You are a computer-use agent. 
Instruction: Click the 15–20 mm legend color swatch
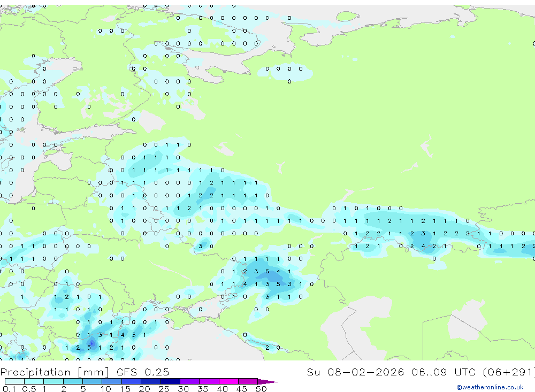click(131, 381)
